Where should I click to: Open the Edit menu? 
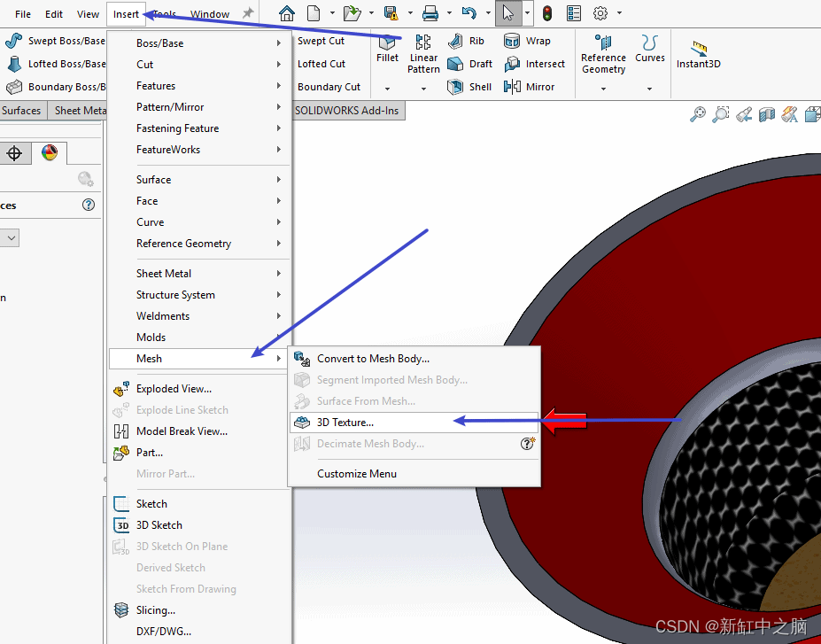pos(54,14)
